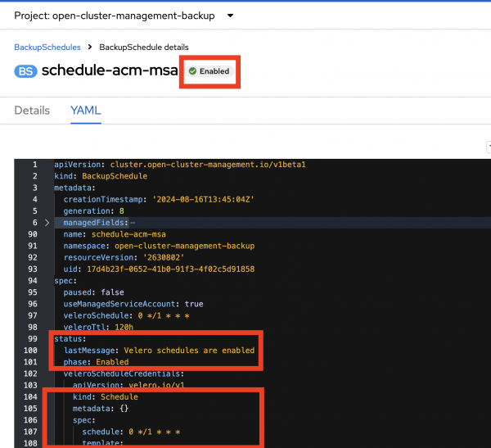Switch to the Details tab
This screenshot has height=448, width=491.
click(x=32, y=111)
